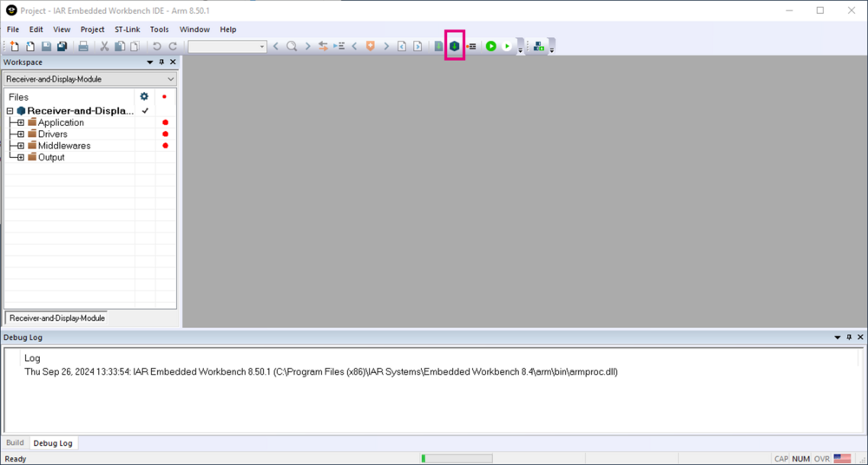868x465 pixels.
Task: Toggle a bookmark with orange shield icon
Action: coord(371,47)
